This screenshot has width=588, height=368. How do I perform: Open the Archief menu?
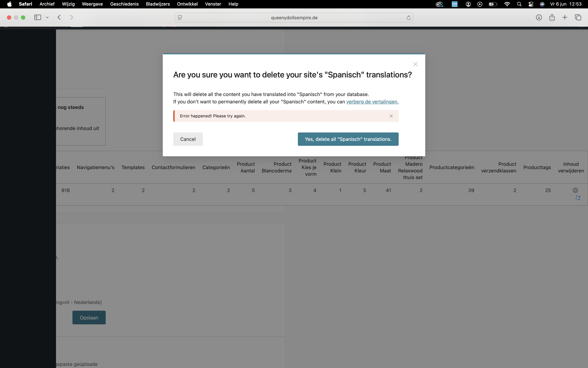pyautogui.click(x=47, y=4)
